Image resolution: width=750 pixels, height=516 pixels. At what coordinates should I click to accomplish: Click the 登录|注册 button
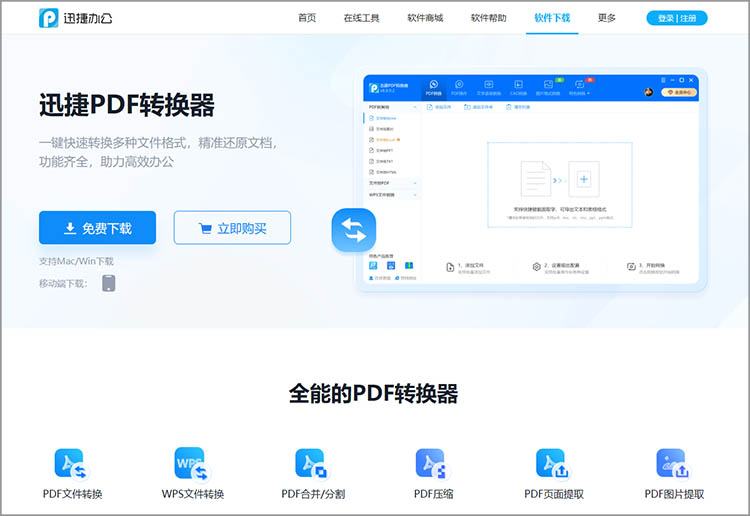677,18
